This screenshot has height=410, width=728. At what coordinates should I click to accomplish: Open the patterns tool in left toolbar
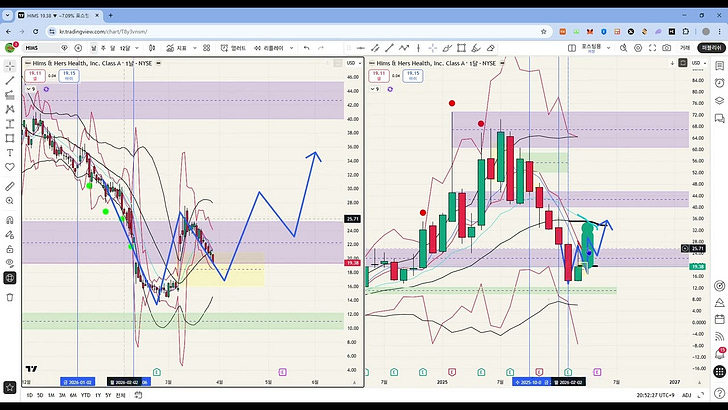tap(10, 110)
